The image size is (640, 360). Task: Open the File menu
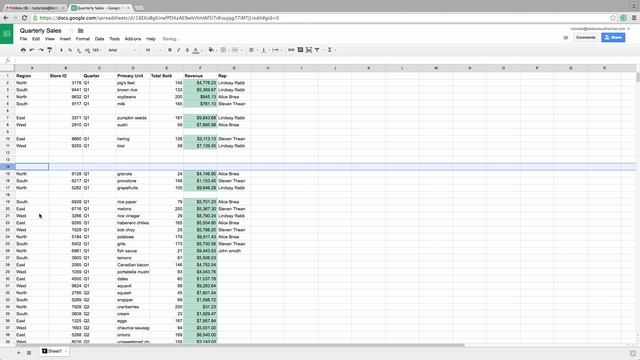(23, 39)
